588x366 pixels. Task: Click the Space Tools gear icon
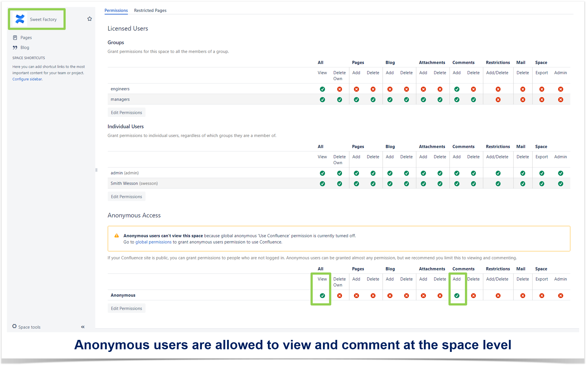[x=14, y=327]
